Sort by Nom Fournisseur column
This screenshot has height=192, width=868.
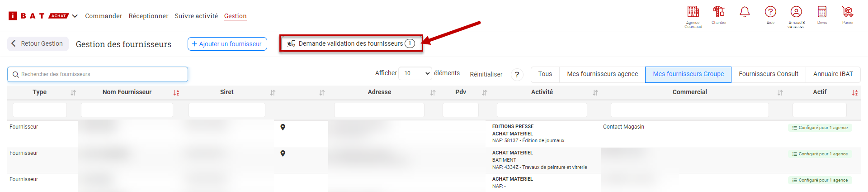[x=176, y=92]
